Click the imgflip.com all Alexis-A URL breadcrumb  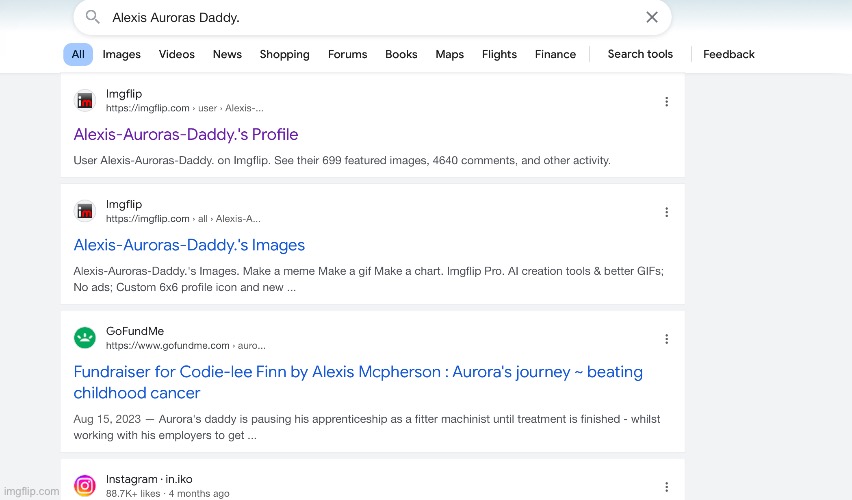pos(183,218)
